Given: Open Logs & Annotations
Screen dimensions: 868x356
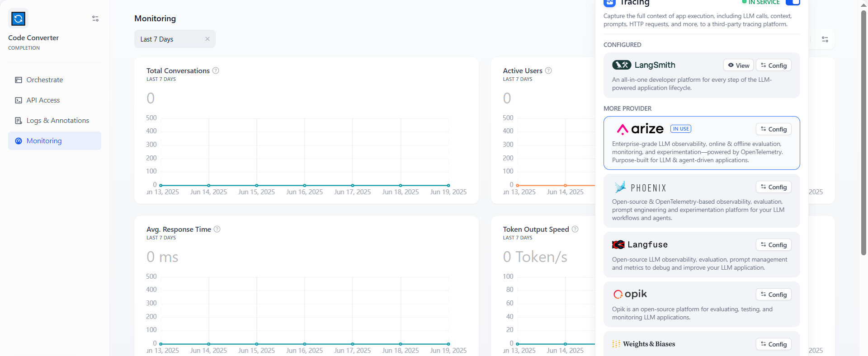Looking at the screenshot, I should [x=57, y=121].
